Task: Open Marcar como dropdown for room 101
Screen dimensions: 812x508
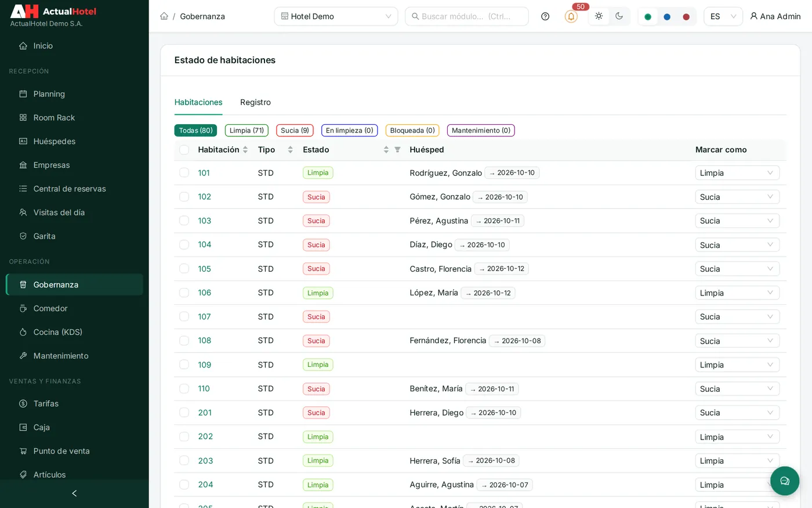Action: click(x=737, y=173)
